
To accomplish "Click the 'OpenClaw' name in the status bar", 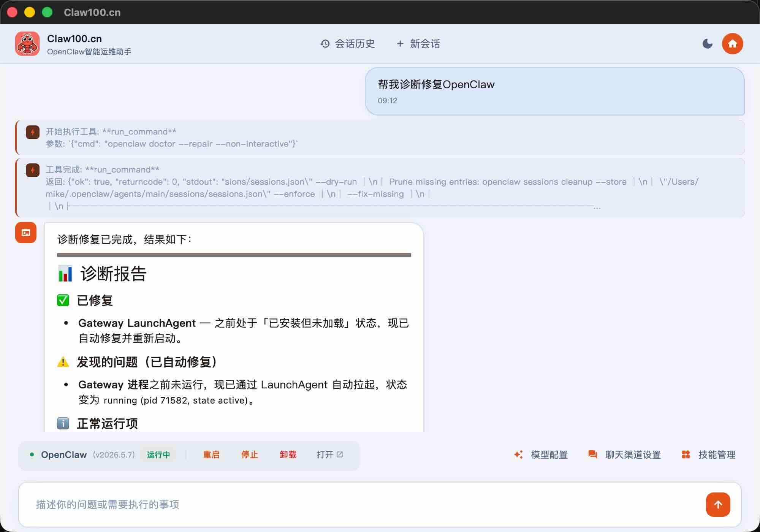I will pos(64,455).
